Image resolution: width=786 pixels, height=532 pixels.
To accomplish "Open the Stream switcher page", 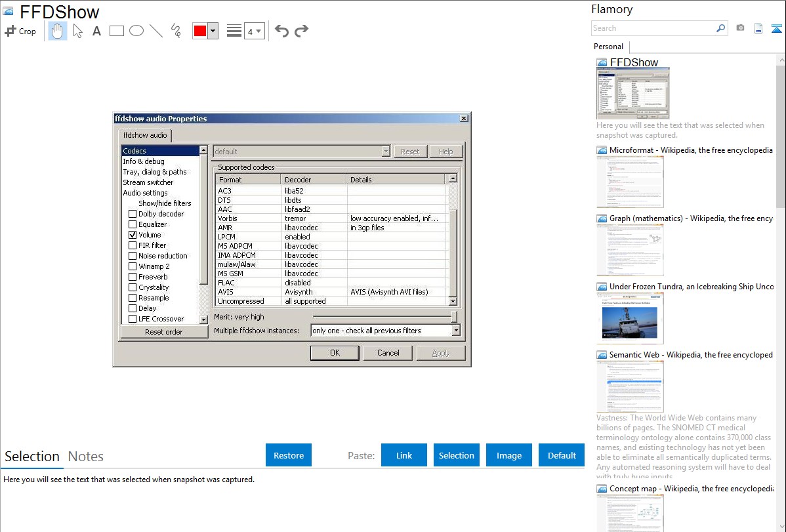I will pos(148,182).
